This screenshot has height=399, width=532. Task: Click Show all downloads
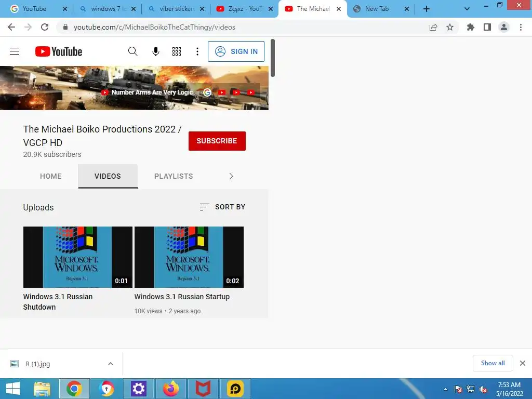pyautogui.click(x=493, y=363)
